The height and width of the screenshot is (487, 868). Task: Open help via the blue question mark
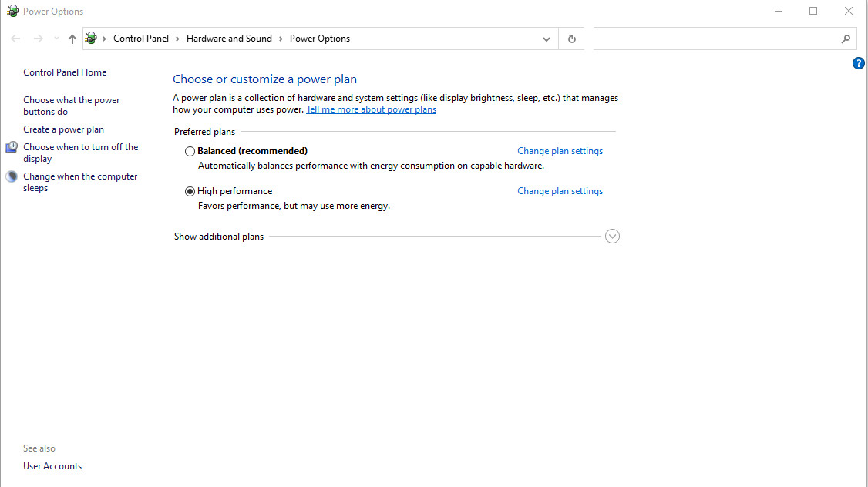[x=858, y=63]
